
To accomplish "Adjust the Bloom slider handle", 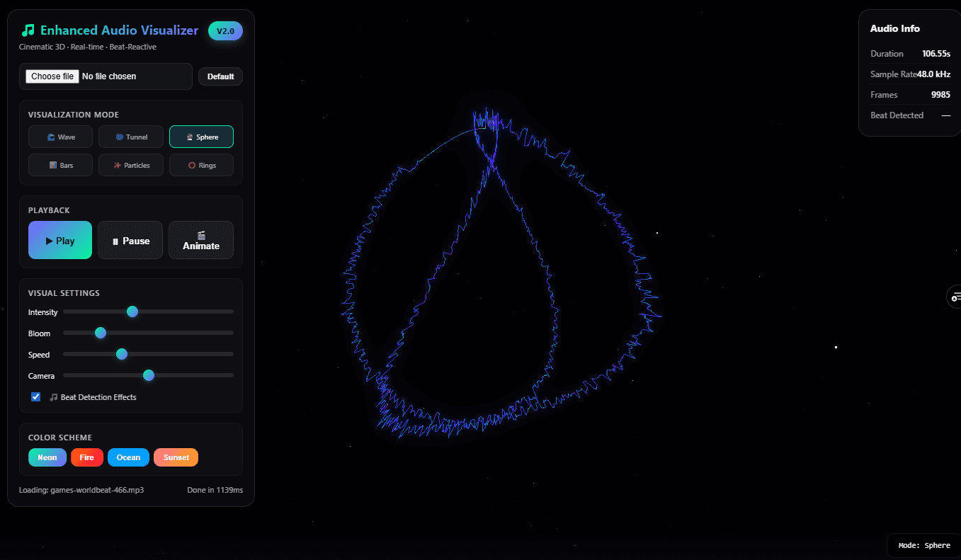I will [100, 333].
